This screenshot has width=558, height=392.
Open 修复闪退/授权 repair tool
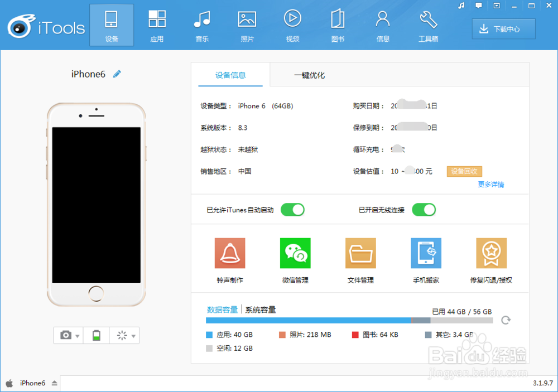tap(491, 260)
